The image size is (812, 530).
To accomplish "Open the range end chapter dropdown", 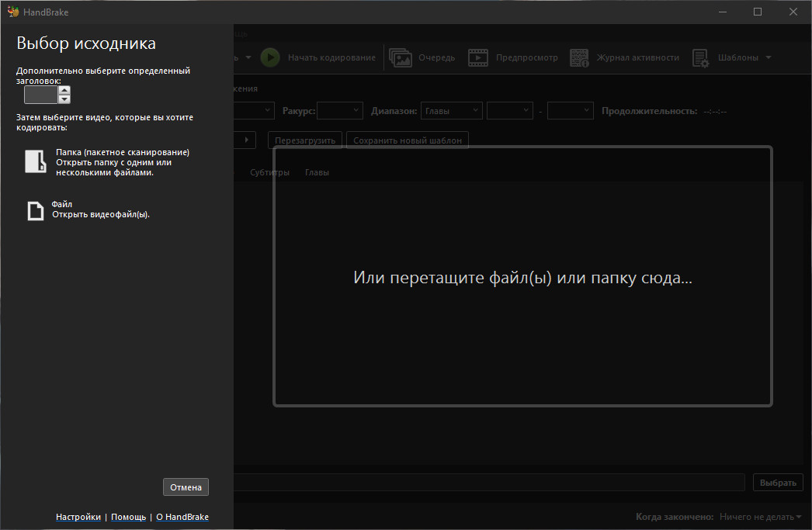I will pyautogui.click(x=570, y=111).
